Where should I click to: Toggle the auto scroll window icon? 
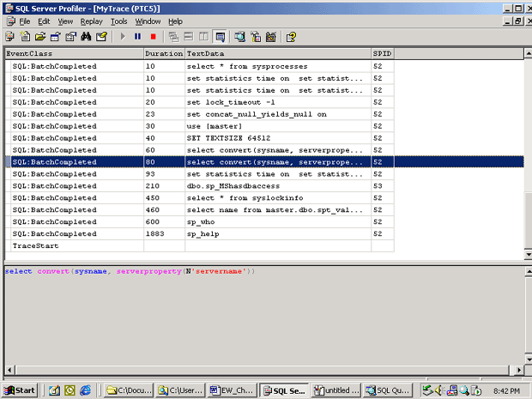pyautogui.click(x=220, y=37)
